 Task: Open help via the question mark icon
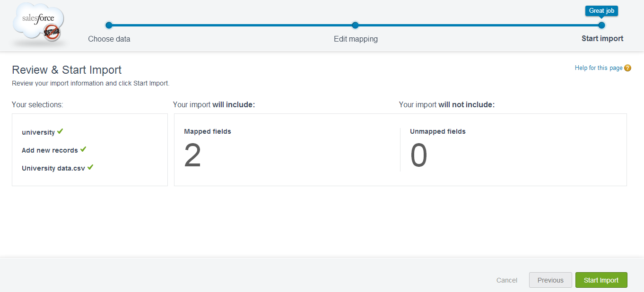pyautogui.click(x=627, y=68)
